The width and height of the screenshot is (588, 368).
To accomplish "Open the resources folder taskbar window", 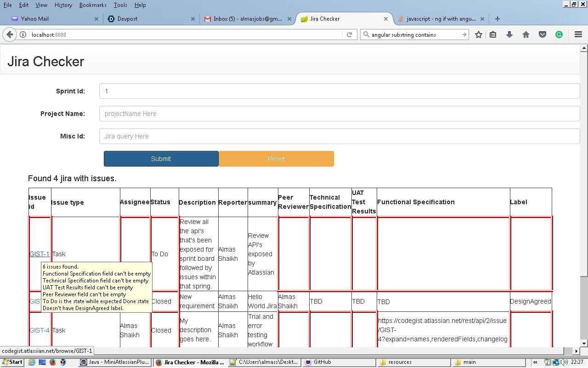I will [415, 362].
